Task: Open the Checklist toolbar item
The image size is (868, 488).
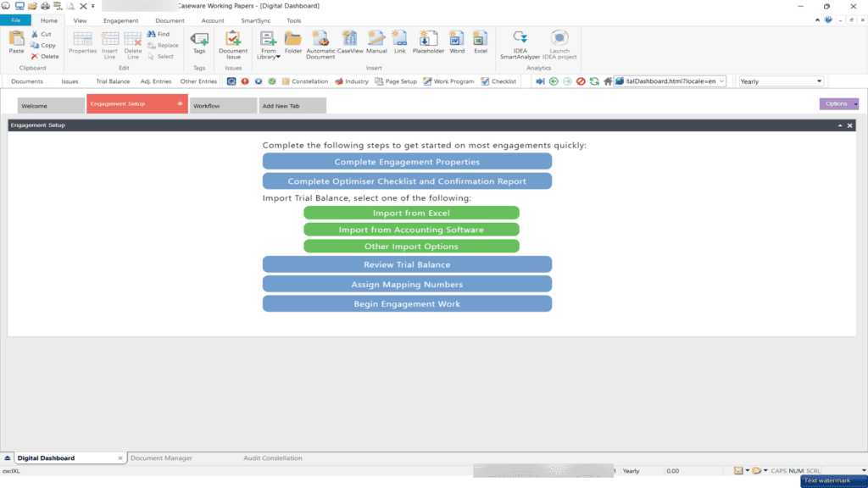Action: point(498,81)
